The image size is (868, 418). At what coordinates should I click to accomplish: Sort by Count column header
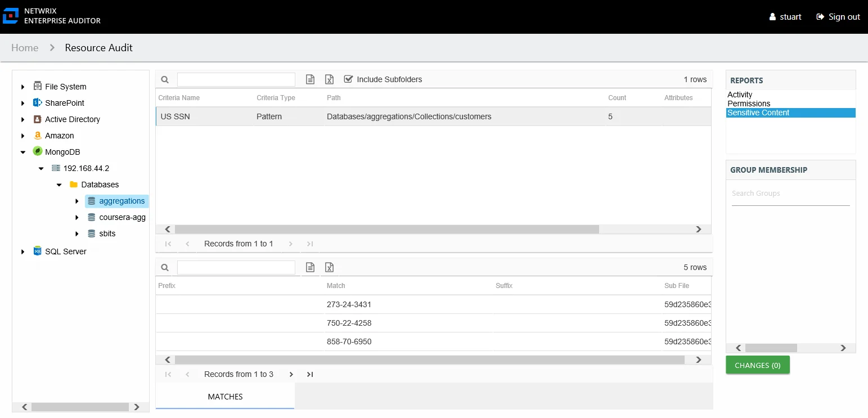coord(617,98)
